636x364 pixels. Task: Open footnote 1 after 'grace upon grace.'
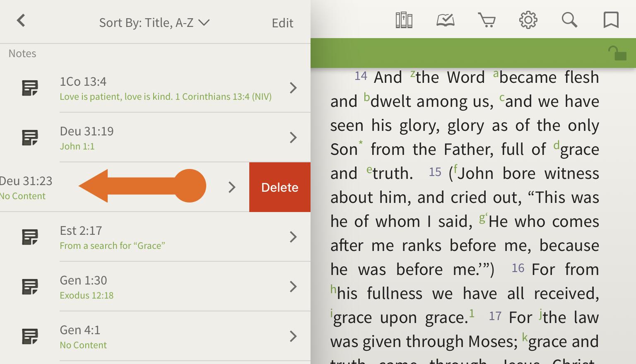tap(472, 313)
